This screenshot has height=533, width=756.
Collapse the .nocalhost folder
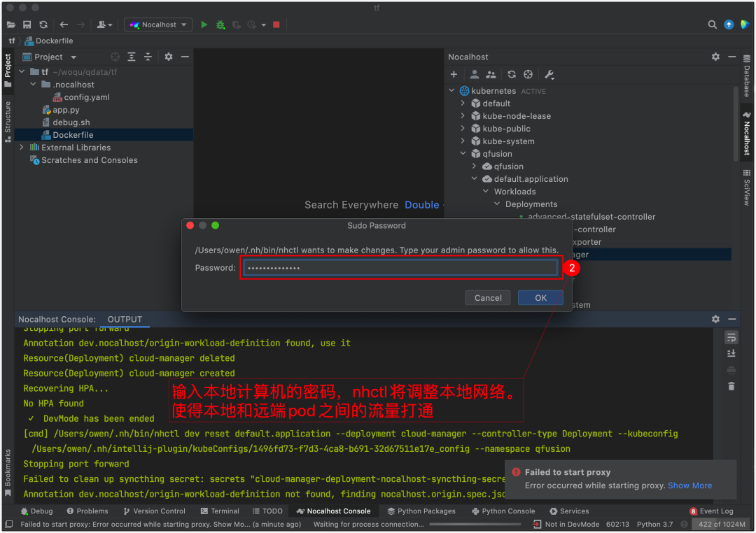coord(34,85)
